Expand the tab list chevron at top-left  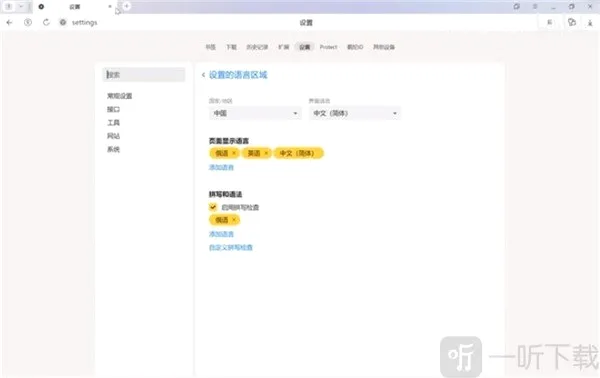pos(21,7)
